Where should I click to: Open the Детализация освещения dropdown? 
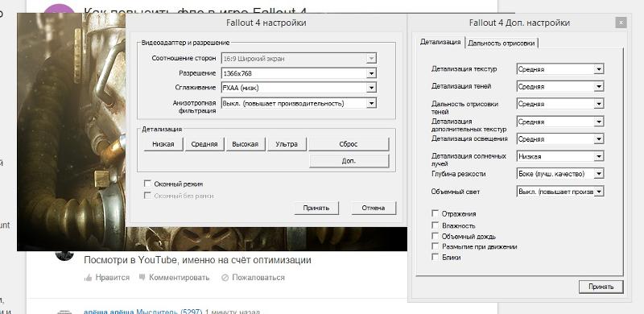pyautogui.click(x=559, y=139)
